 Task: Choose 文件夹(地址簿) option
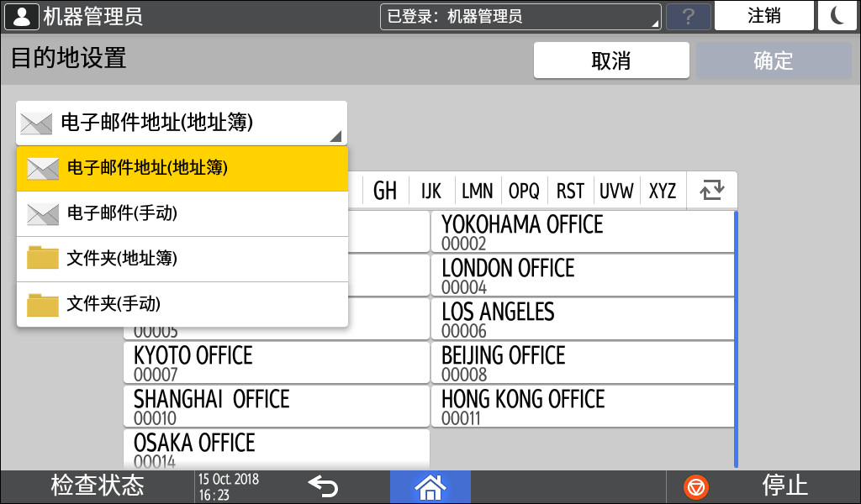(182, 259)
